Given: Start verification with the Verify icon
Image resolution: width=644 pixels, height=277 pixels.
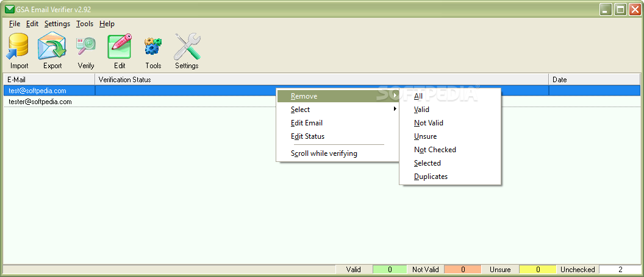Looking at the screenshot, I should pos(86,47).
